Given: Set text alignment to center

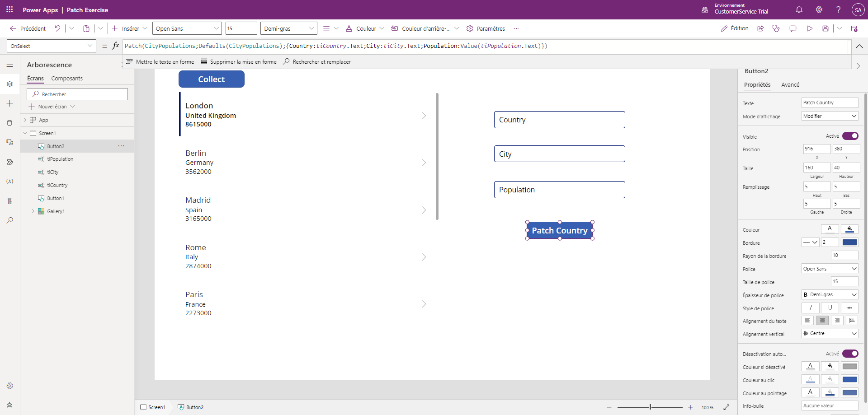Looking at the screenshot, I should click(x=822, y=321).
